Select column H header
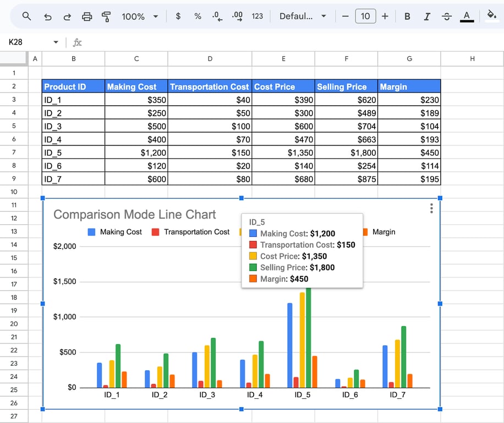This screenshot has height=423, width=504. pyautogui.click(x=472, y=58)
